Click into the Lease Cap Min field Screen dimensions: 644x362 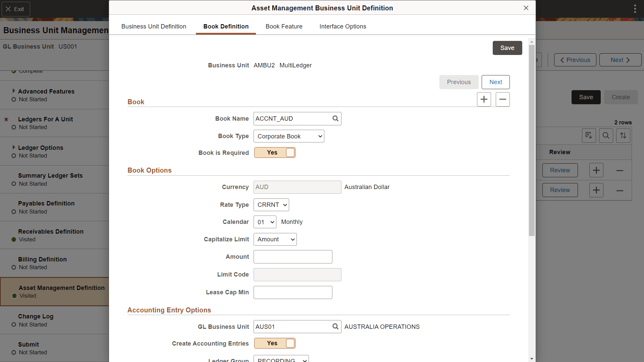[x=293, y=292]
